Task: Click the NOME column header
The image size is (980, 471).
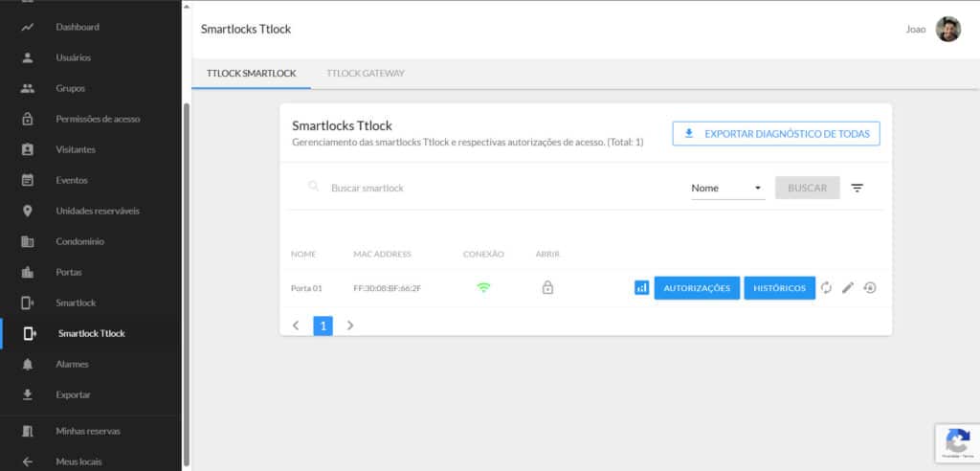Action: click(x=303, y=254)
